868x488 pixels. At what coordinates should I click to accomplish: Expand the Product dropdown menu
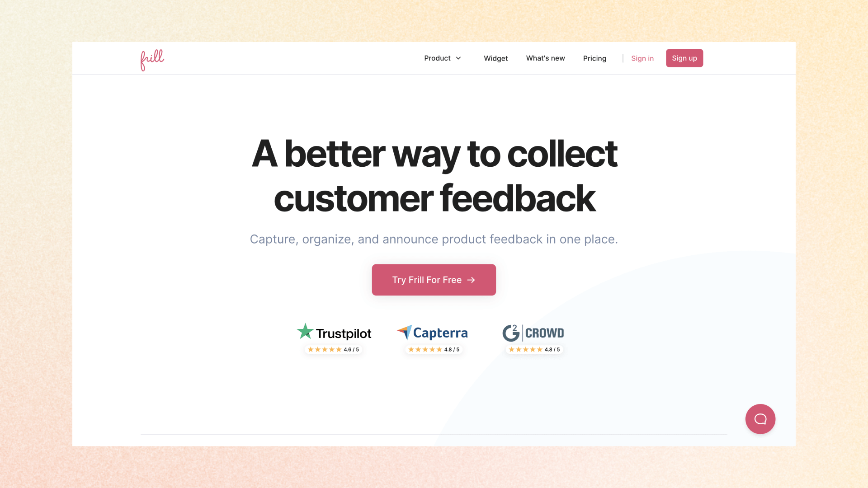click(x=443, y=58)
